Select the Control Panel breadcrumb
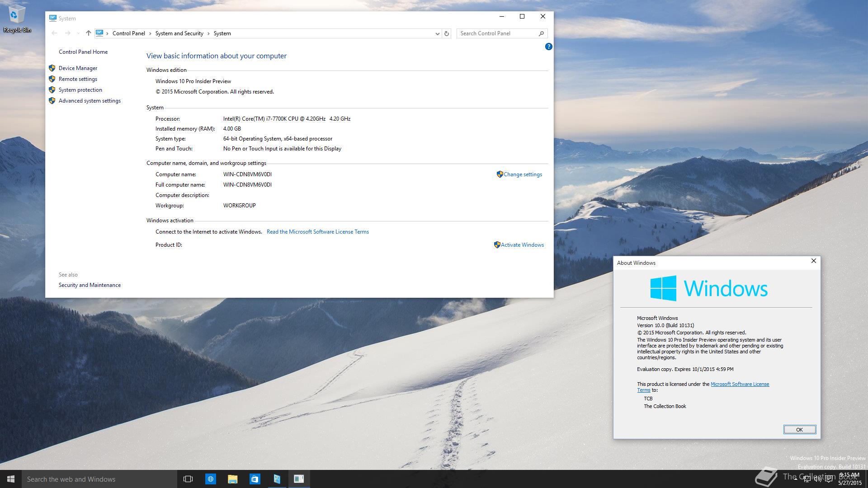Screen dimensions: 868x488 point(129,33)
